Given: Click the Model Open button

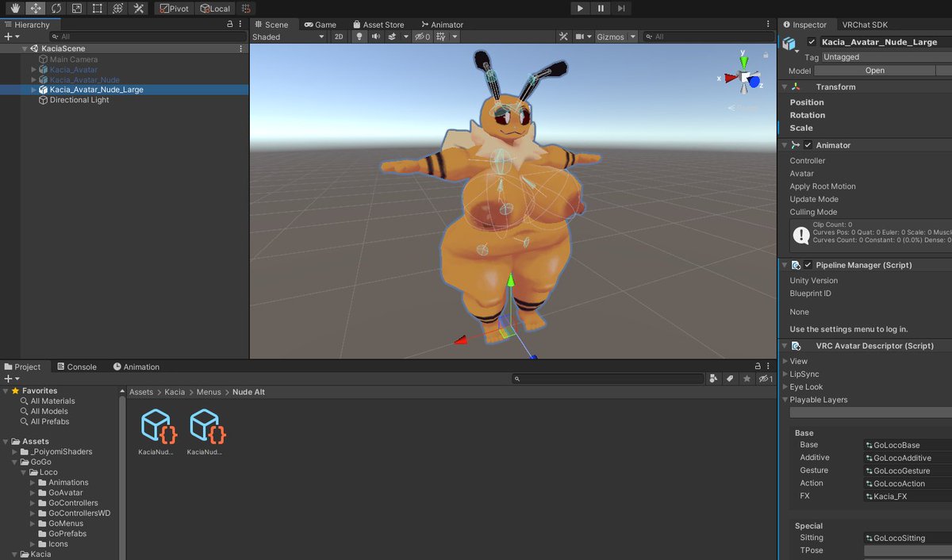Looking at the screenshot, I should (x=875, y=71).
